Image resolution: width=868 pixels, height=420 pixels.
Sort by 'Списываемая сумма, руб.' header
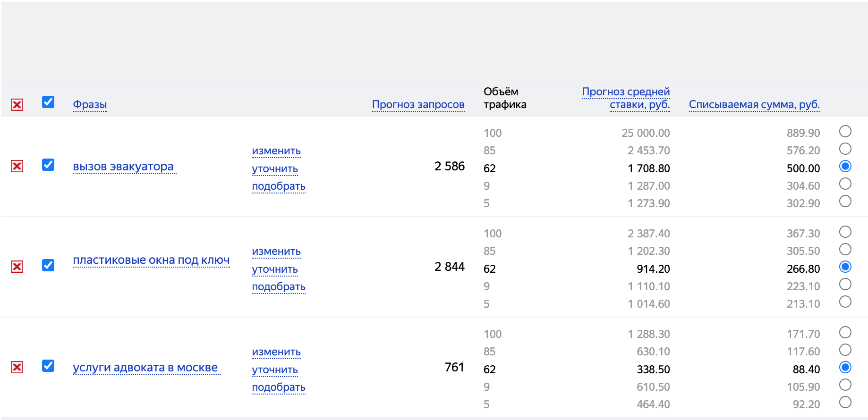(x=754, y=104)
